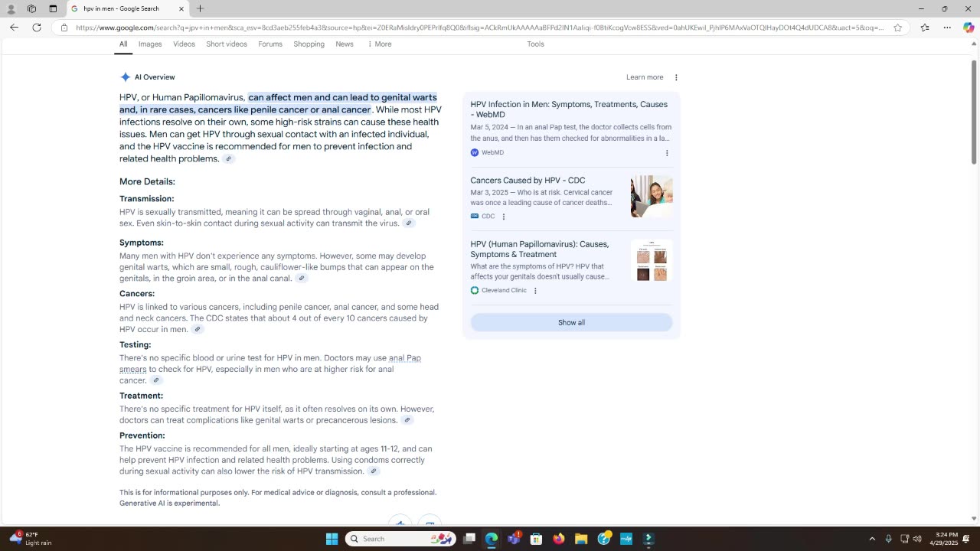Open Microsoft Teams from the taskbar

coord(514,539)
